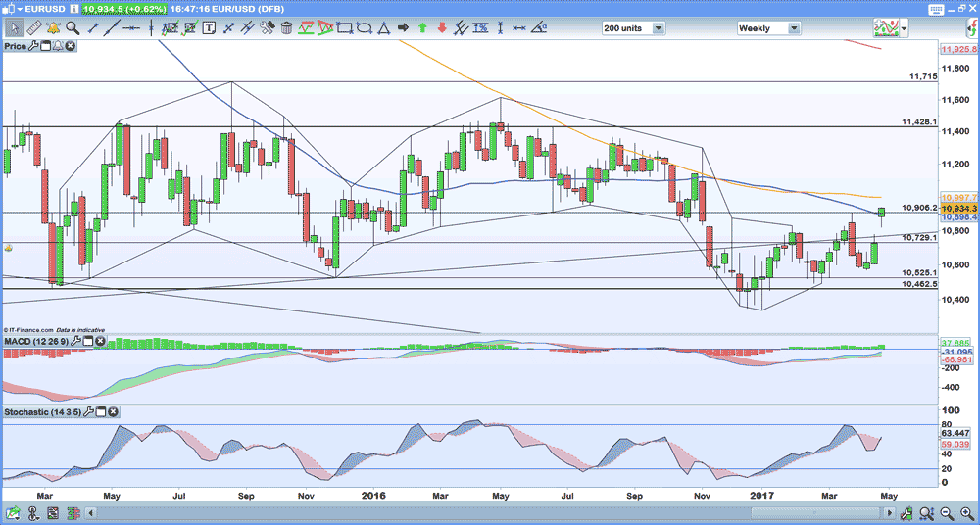Viewport: 980px width, 525px height.
Task: Open the alert bell tool
Action: point(53,27)
